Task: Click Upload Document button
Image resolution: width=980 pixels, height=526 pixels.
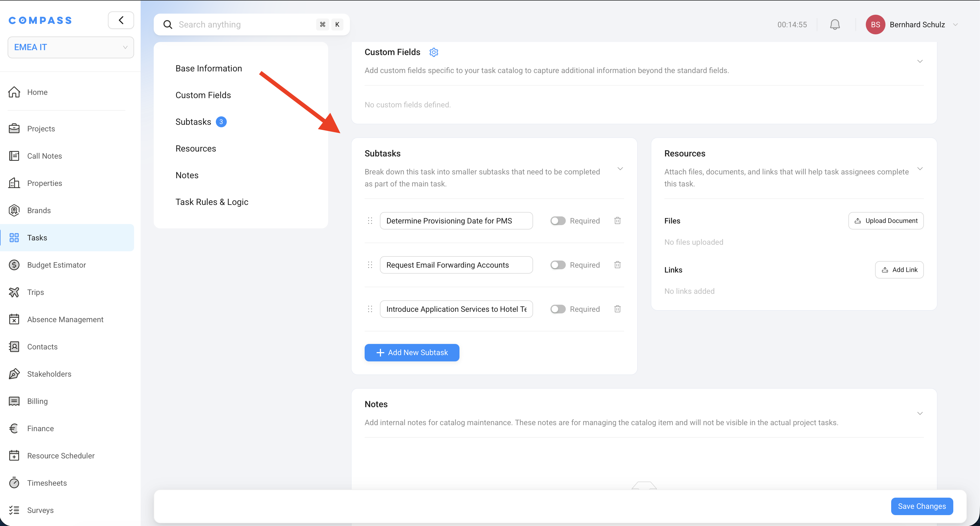Action: click(x=886, y=220)
